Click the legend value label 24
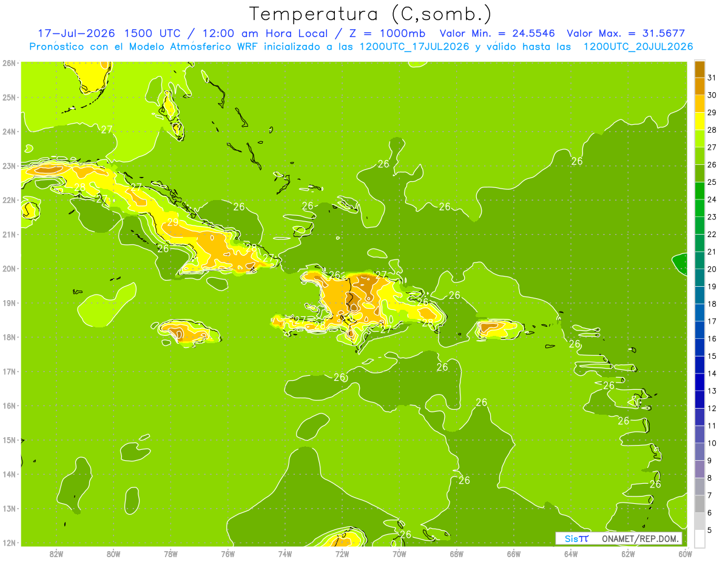 (x=712, y=199)
